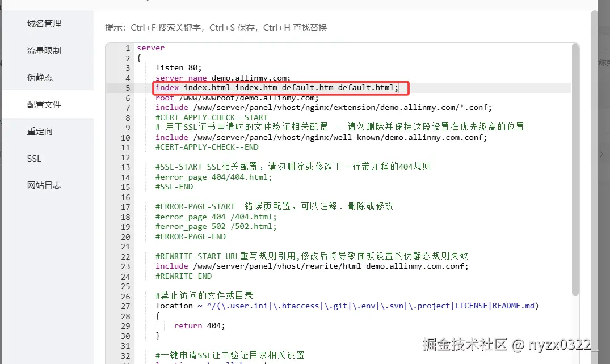Click the server_name demo.allinmy.com line
This screenshot has width=610, height=364.
tap(223, 78)
